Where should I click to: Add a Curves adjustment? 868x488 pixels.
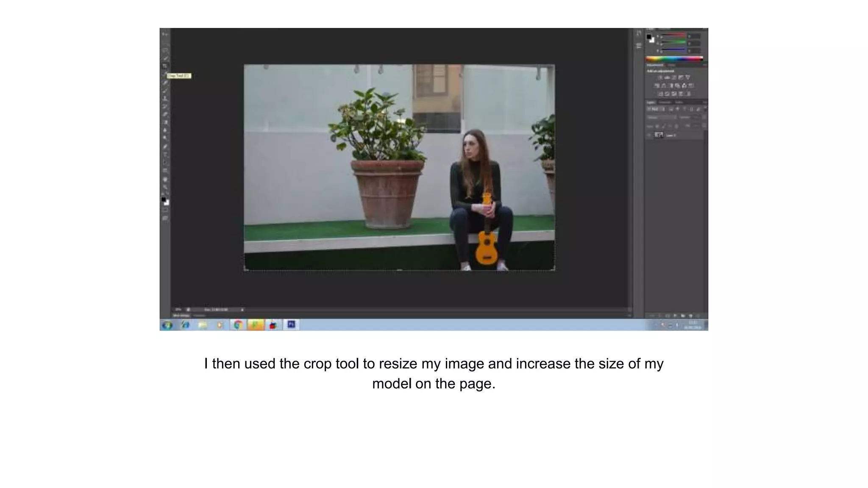tap(674, 77)
